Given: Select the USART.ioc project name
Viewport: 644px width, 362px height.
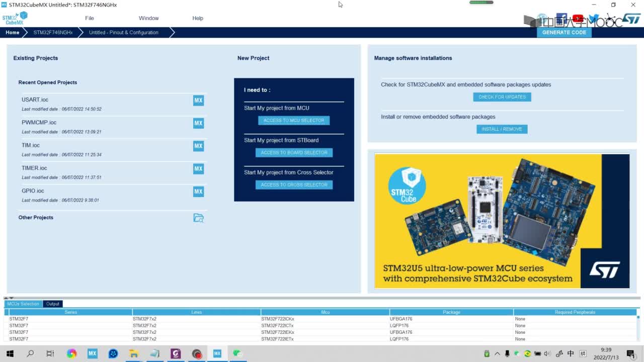Looking at the screenshot, I should (35, 100).
